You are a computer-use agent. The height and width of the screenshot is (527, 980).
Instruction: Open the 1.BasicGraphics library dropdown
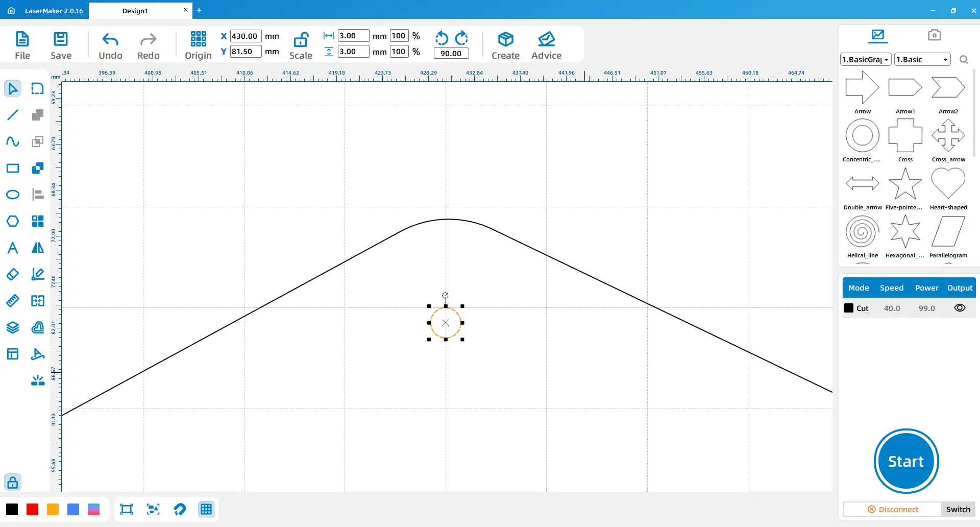click(866, 59)
